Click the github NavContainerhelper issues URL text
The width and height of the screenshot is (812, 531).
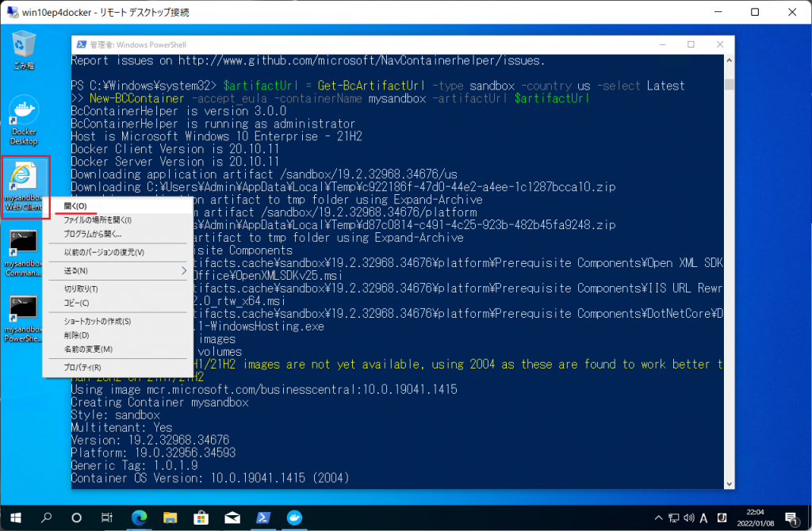tap(360, 60)
